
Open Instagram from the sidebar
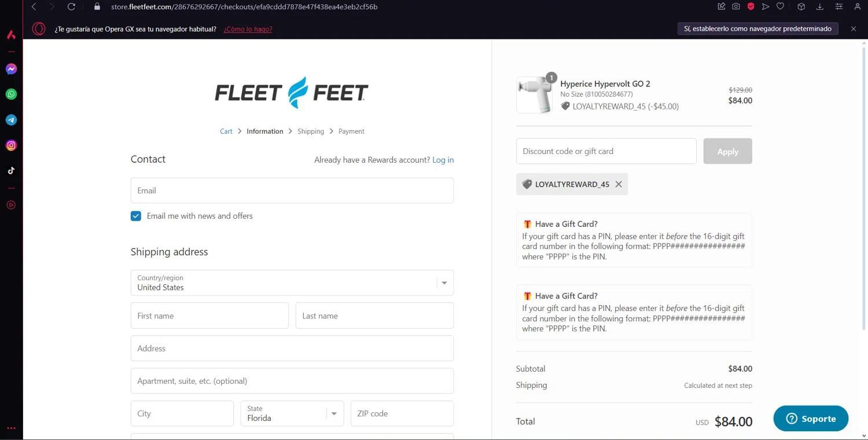(x=11, y=145)
